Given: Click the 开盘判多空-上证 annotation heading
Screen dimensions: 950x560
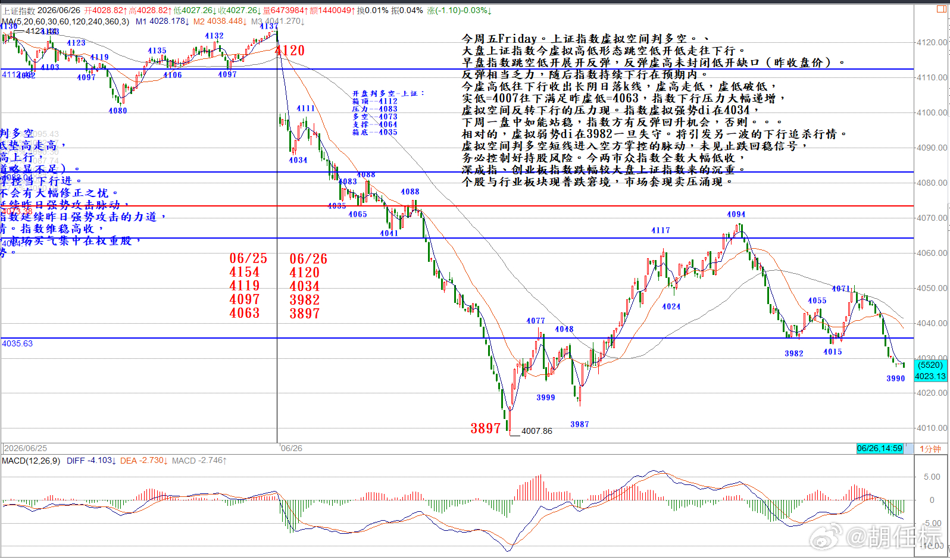Looking at the screenshot, I should (x=388, y=93).
